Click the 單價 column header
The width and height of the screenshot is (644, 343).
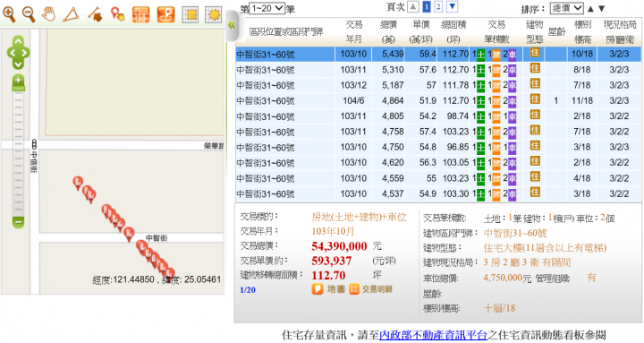[421, 32]
